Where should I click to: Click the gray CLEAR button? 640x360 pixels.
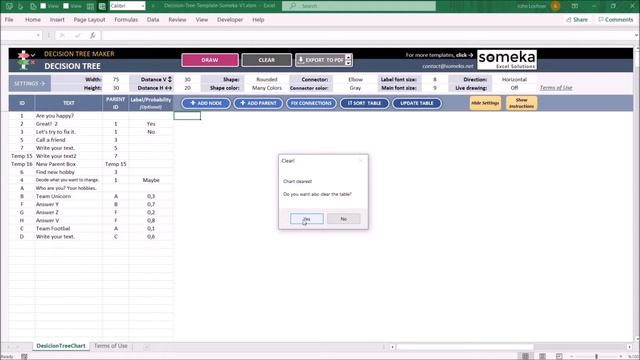[x=267, y=60]
